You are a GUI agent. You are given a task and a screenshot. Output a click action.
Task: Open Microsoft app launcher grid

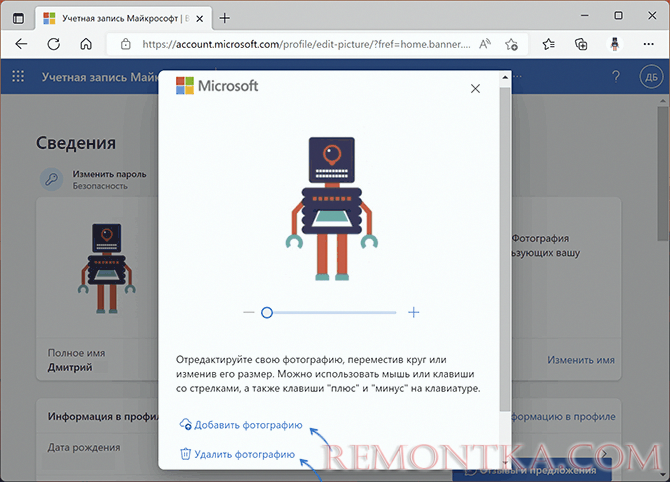[18, 76]
